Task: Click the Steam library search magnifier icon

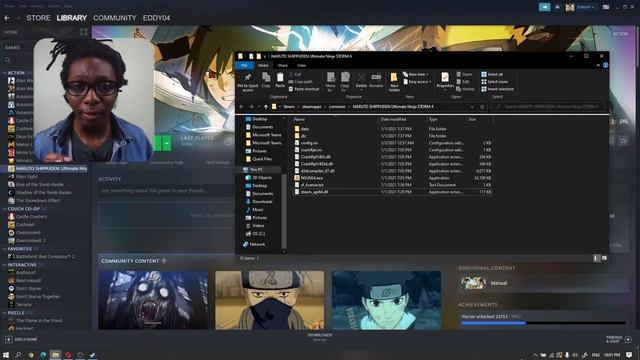Action: 8,60
